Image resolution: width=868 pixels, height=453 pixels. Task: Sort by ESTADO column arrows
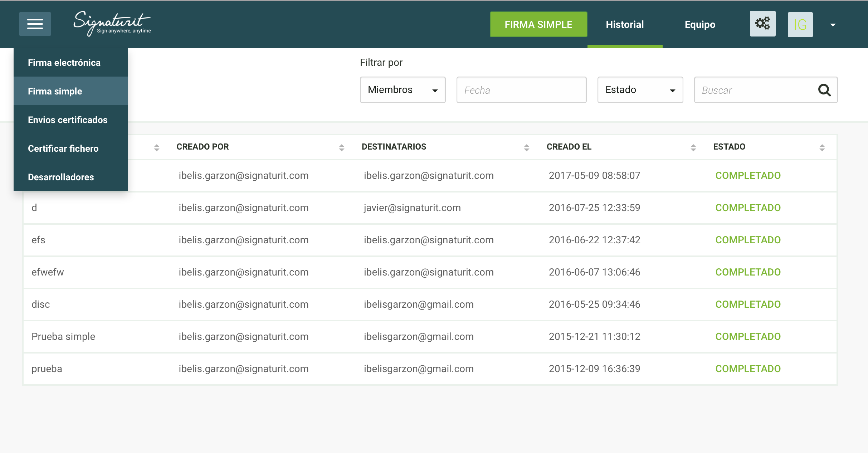point(822,147)
